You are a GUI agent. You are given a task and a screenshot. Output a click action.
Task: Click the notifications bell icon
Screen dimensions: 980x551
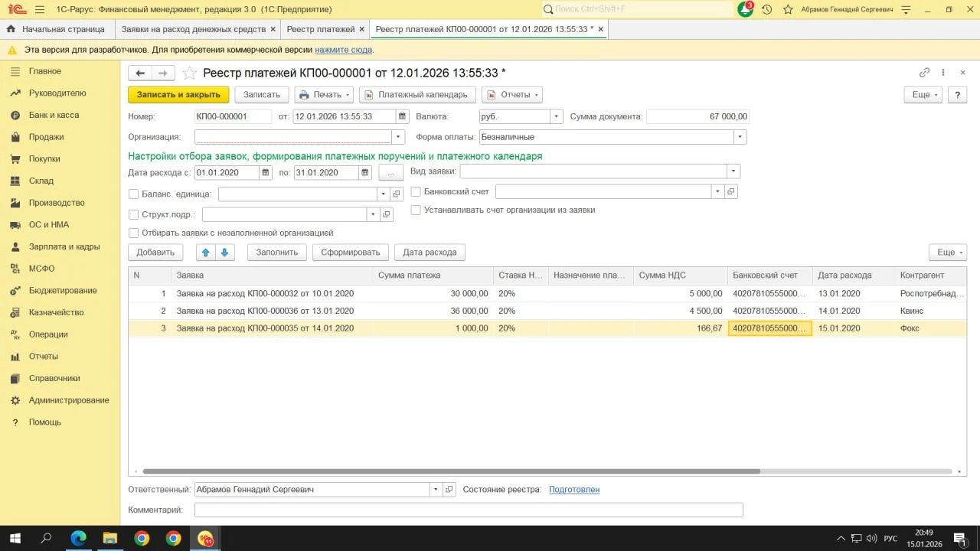pos(745,9)
